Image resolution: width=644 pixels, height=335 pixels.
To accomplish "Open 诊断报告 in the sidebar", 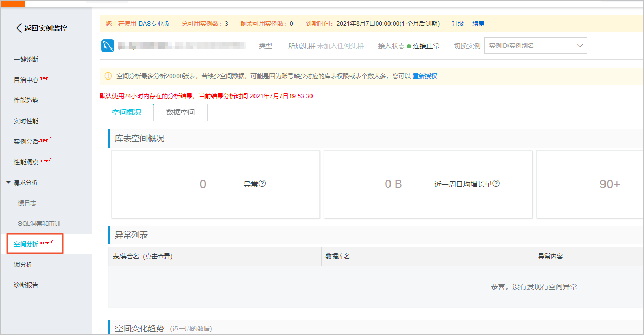I will (x=26, y=285).
